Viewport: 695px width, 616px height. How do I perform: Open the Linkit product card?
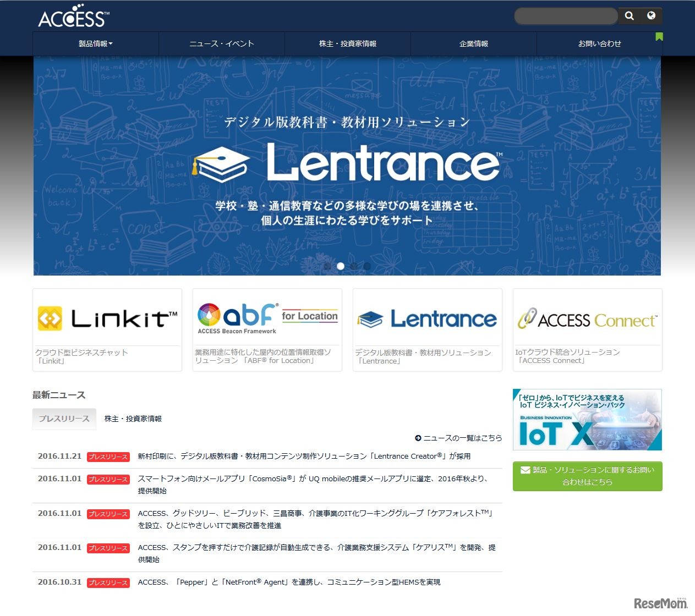(x=107, y=330)
